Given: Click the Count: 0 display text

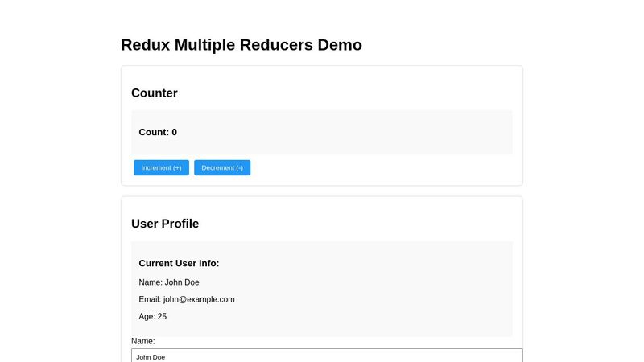Looking at the screenshot, I should click(x=158, y=132).
